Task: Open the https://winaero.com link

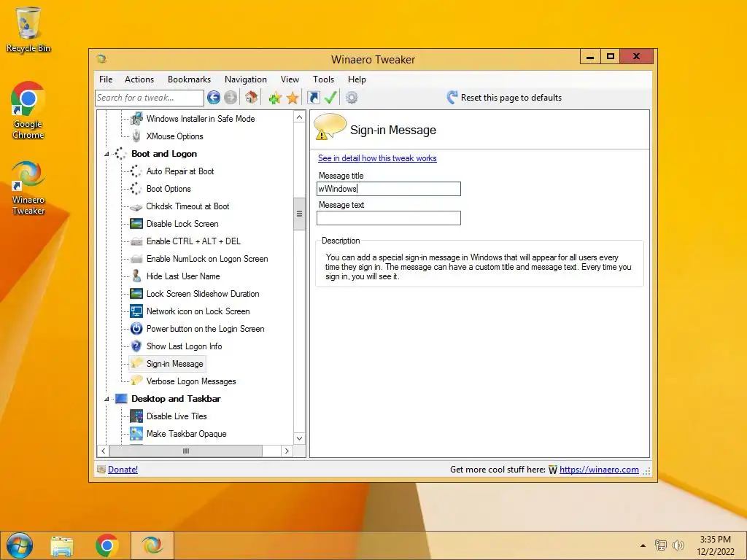Action: pyautogui.click(x=599, y=470)
